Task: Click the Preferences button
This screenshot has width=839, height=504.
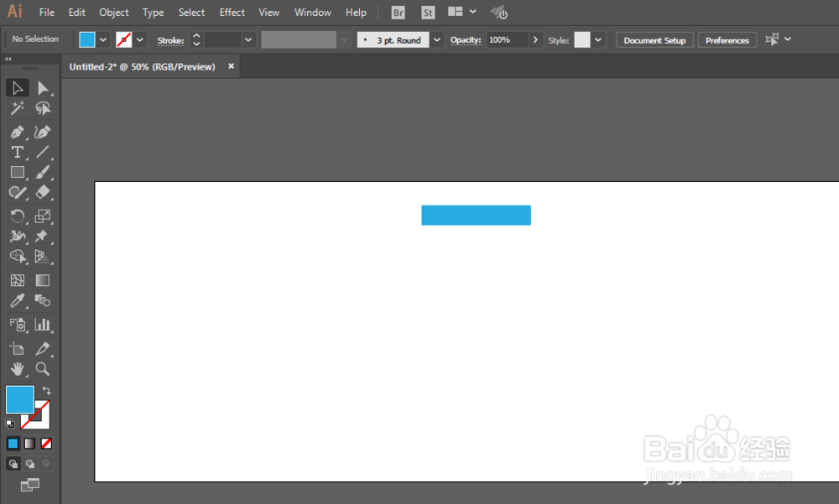Action: point(727,40)
